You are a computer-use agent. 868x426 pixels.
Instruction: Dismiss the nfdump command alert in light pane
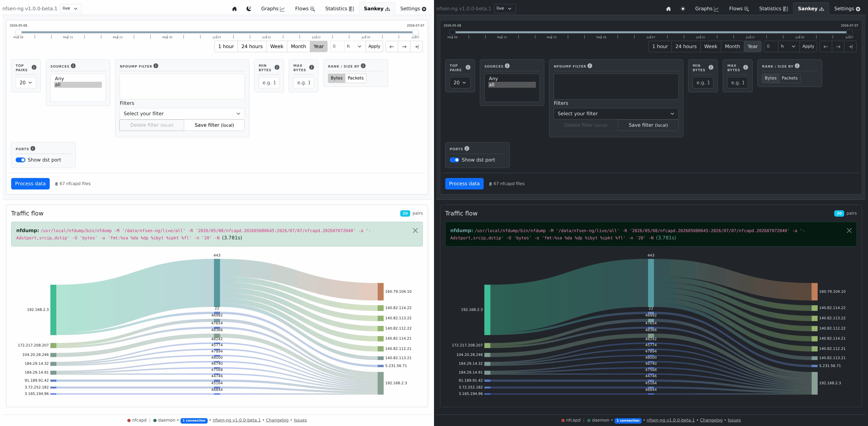click(x=415, y=230)
